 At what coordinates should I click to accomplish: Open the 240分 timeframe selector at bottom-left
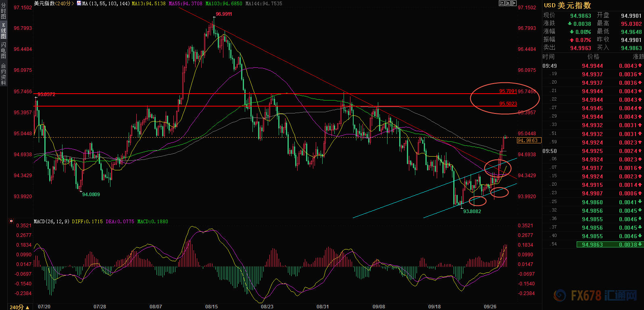pos(19,307)
